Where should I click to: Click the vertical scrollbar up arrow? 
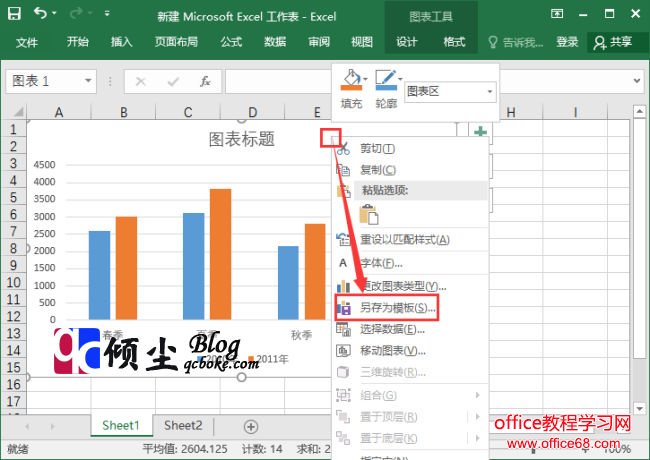(x=639, y=111)
